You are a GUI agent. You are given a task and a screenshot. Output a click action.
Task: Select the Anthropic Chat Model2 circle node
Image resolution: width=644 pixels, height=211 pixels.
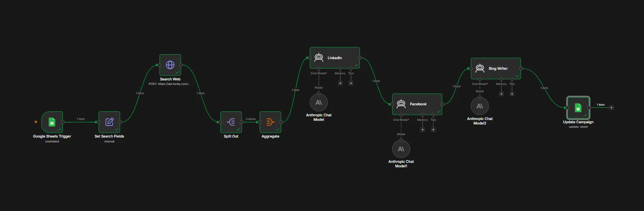tap(480, 106)
